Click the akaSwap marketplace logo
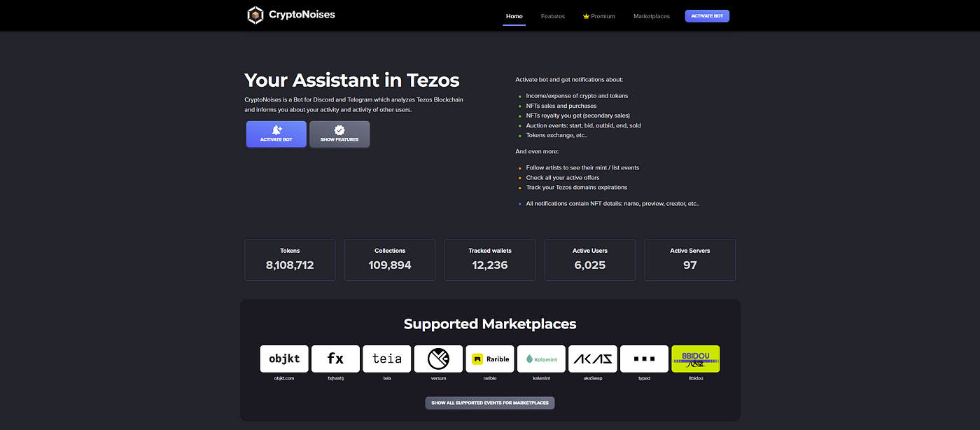 pyautogui.click(x=593, y=359)
